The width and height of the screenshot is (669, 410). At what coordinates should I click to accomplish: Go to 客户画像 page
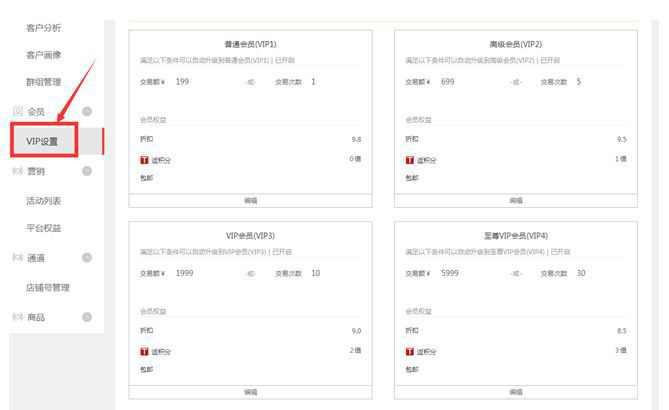point(43,54)
